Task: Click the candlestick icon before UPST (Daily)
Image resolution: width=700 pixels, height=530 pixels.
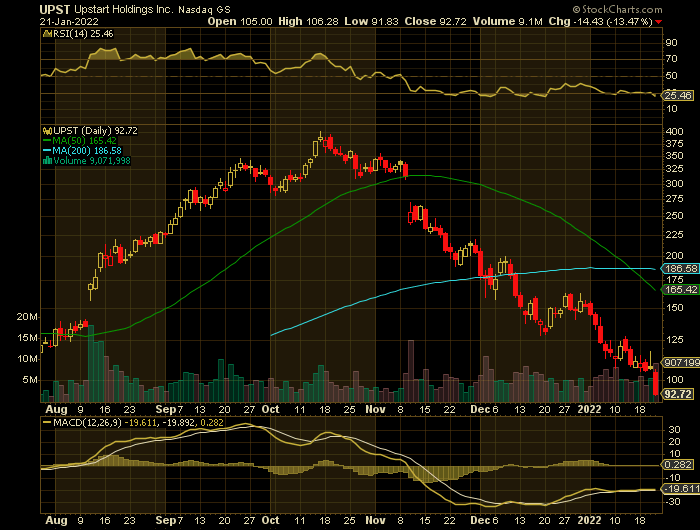Action: tap(47, 131)
